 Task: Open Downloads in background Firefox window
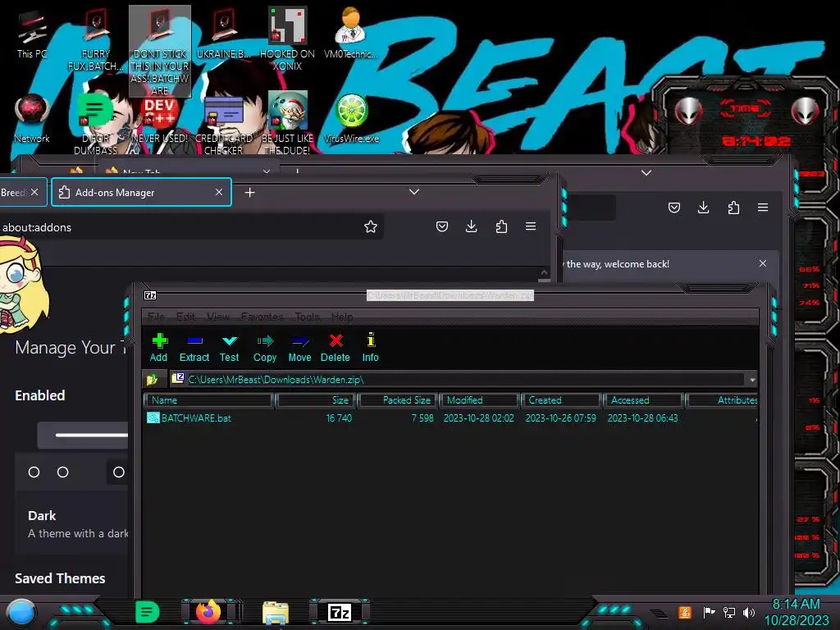coord(703,208)
